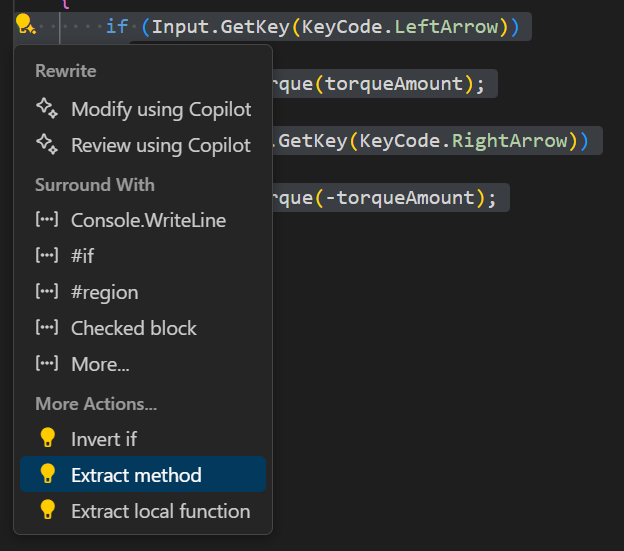Click the Modify using Copilot sparkle icon
Viewport: 624px width, 551px height.
(47, 109)
